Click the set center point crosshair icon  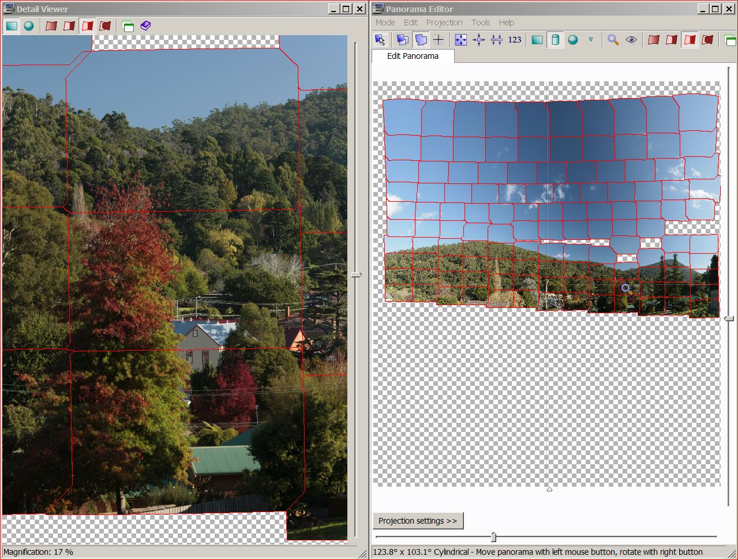tap(439, 40)
